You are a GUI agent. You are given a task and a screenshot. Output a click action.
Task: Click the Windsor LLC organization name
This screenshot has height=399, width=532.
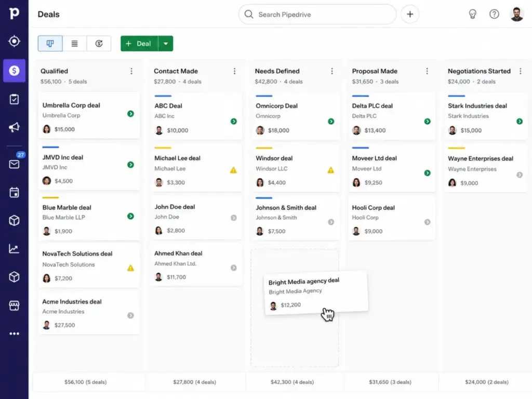coord(271,169)
